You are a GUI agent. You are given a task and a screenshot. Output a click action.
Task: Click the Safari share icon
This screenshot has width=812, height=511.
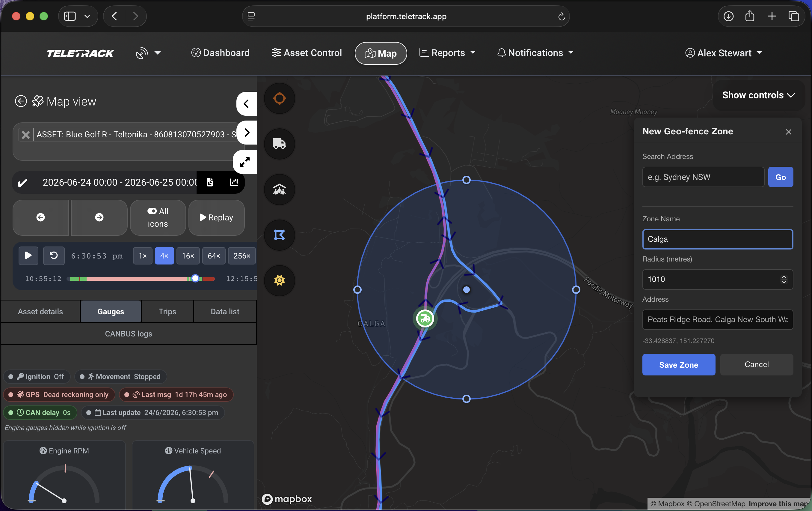[x=750, y=16]
